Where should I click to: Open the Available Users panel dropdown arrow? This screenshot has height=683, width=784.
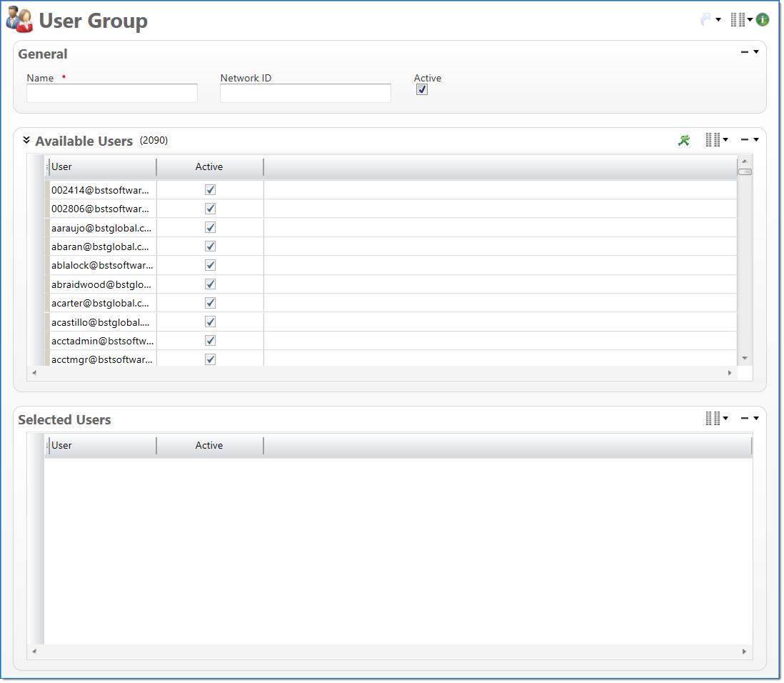[756, 140]
